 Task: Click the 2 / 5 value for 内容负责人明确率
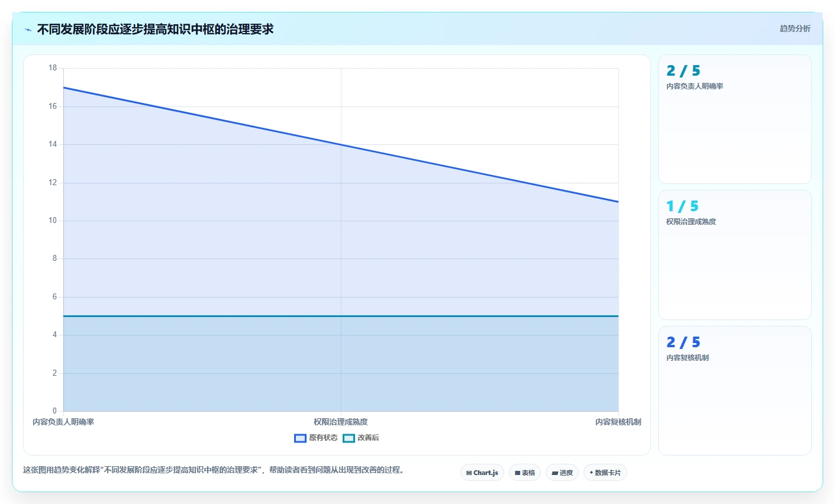tap(683, 71)
